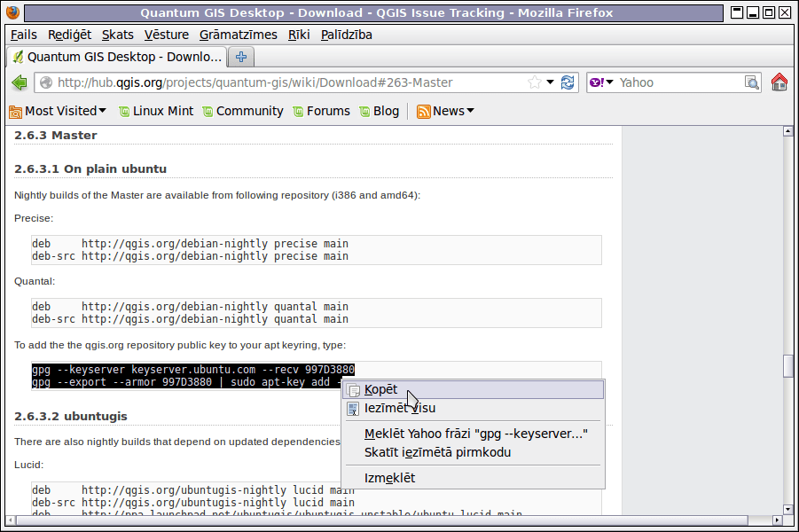Choose Kopēt from the context menu
Image resolution: width=799 pixels, height=532 pixels.
pos(474,390)
